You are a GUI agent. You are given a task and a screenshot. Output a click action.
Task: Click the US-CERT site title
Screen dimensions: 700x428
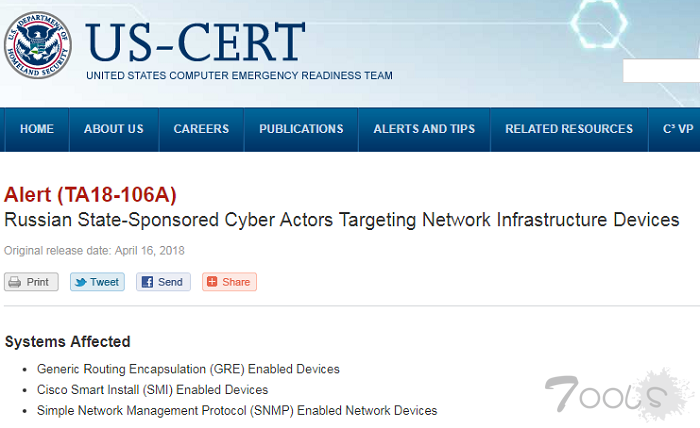tap(196, 42)
